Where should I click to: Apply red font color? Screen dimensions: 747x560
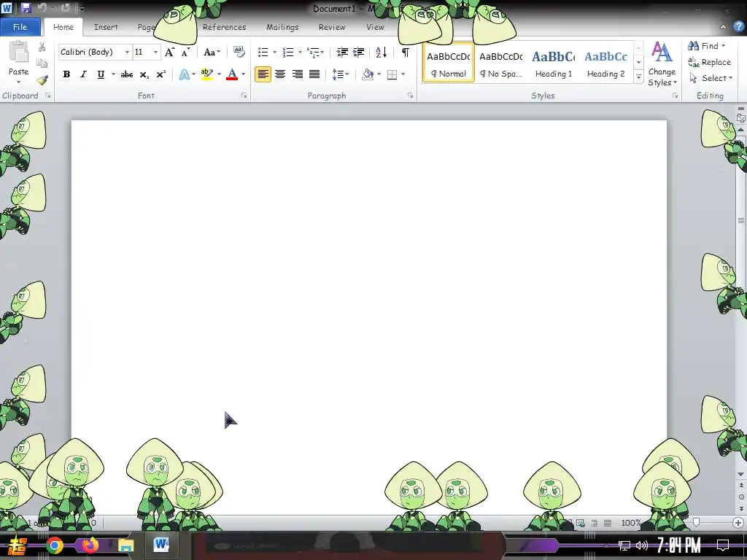232,74
